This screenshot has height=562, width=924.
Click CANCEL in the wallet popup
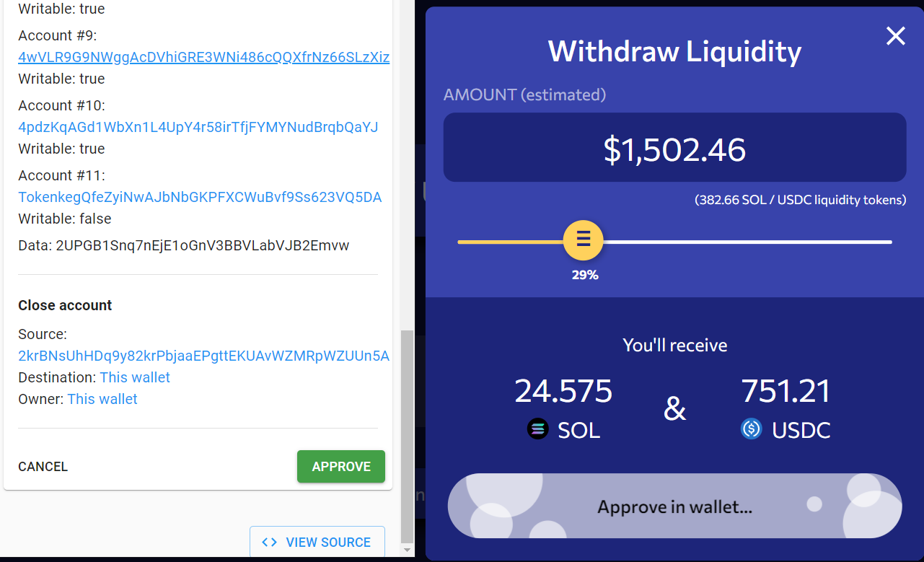click(43, 467)
